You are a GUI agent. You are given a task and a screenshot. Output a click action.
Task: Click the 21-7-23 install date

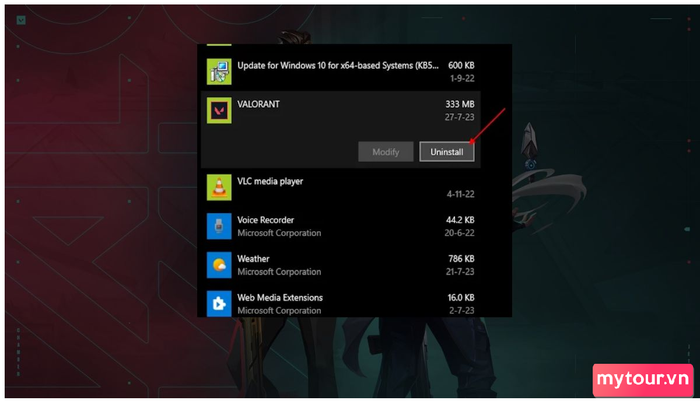(x=460, y=271)
